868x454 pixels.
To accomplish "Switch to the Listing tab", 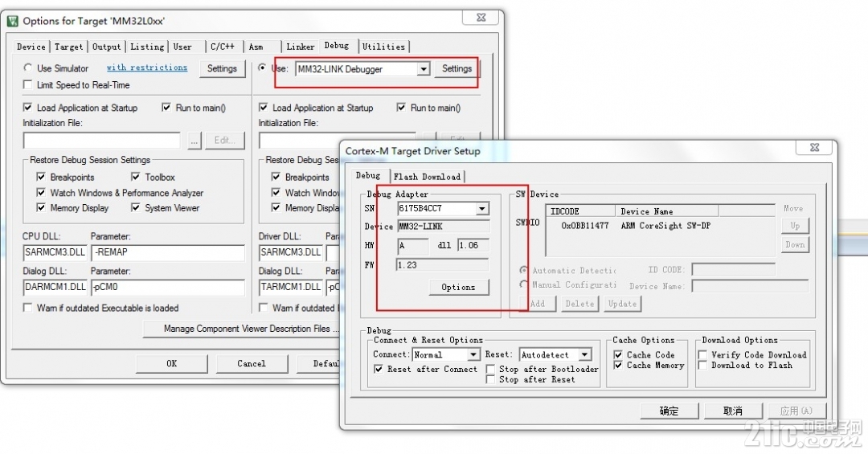I will coord(147,47).
